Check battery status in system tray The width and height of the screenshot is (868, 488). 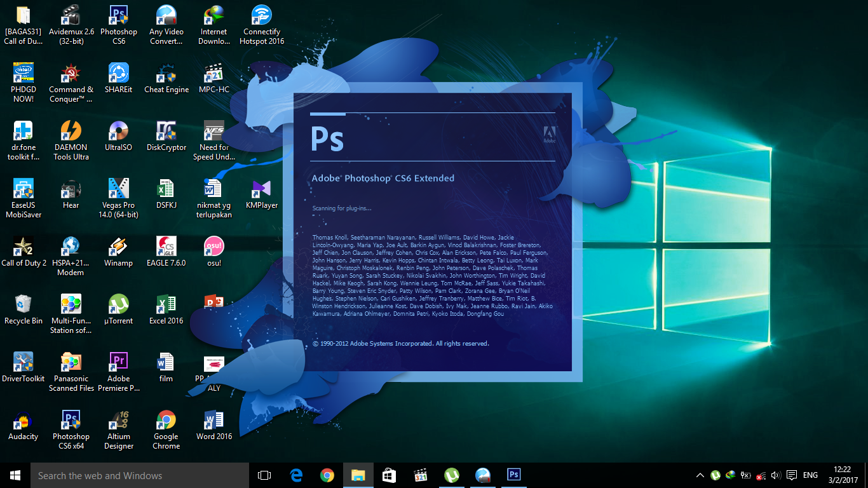746,475
